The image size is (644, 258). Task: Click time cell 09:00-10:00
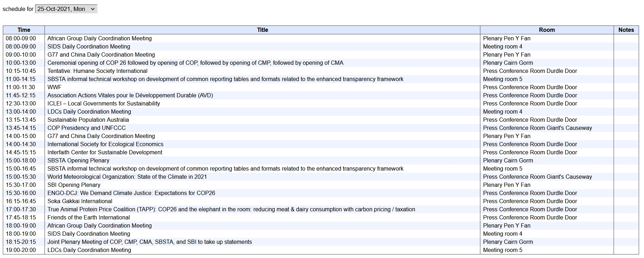(x=21, y=55)
